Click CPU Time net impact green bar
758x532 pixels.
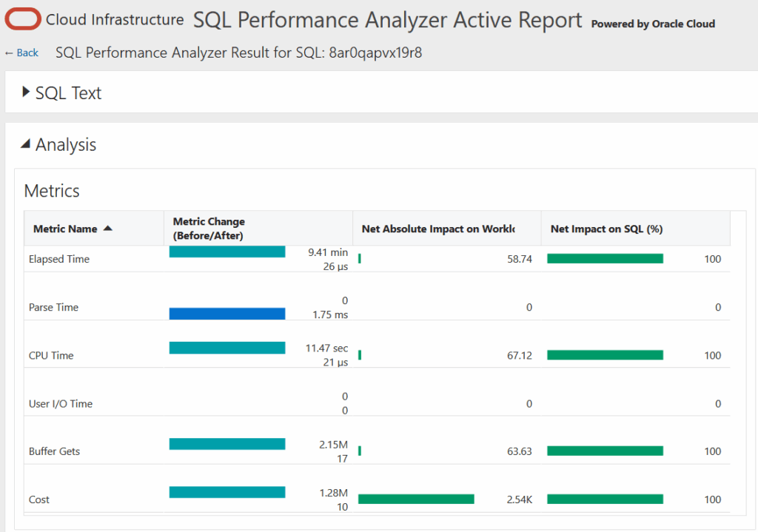(x=605, y=355)
